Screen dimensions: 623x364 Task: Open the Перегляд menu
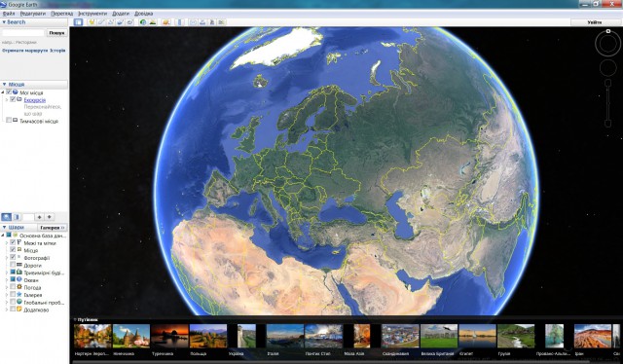62,14
